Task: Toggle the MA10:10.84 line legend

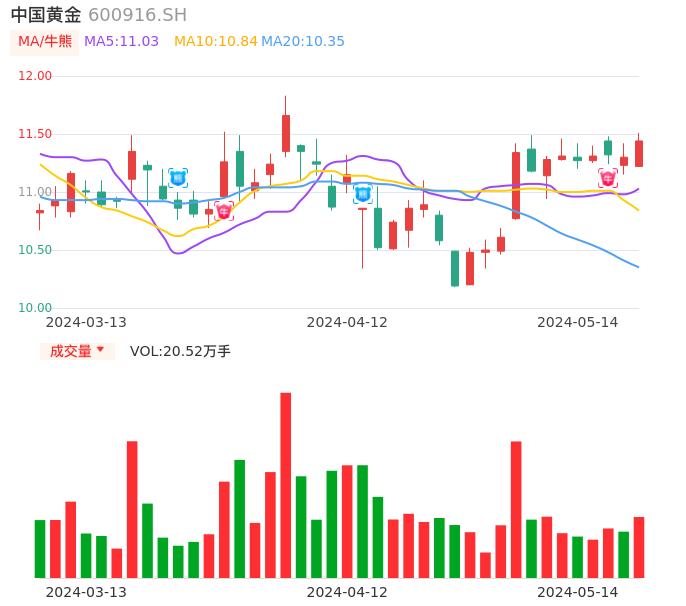Action: point(215,41)
